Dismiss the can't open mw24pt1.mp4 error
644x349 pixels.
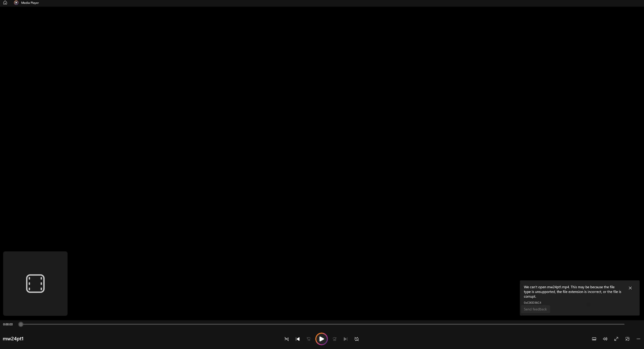coord(630,288)
